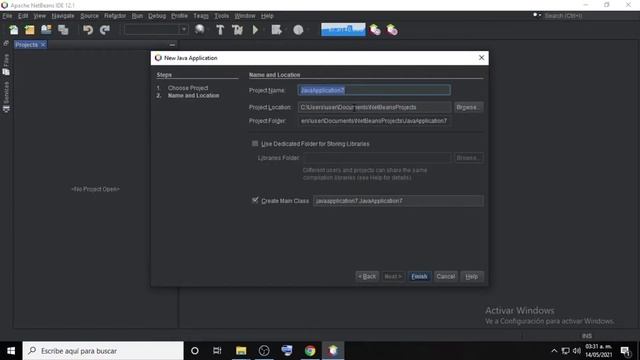Open the Refactor menu
The width and height of the screenshot is (640, 360).
tap(115, 16)
